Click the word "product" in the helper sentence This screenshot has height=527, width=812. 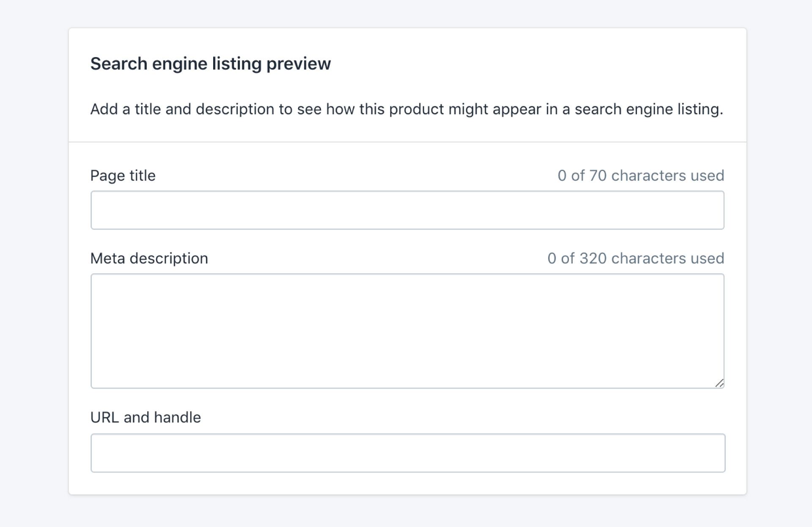(416, 109)
